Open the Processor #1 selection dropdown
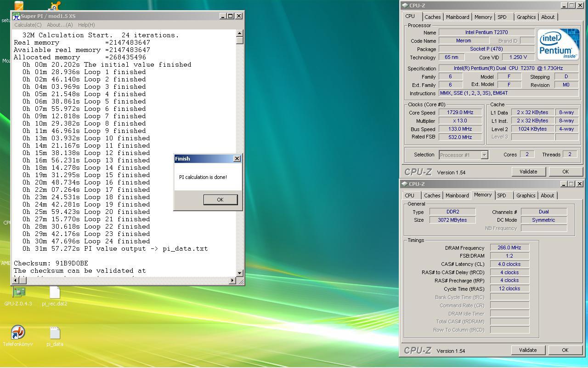This screenshot has width=588, height=368. click(464, 155)
